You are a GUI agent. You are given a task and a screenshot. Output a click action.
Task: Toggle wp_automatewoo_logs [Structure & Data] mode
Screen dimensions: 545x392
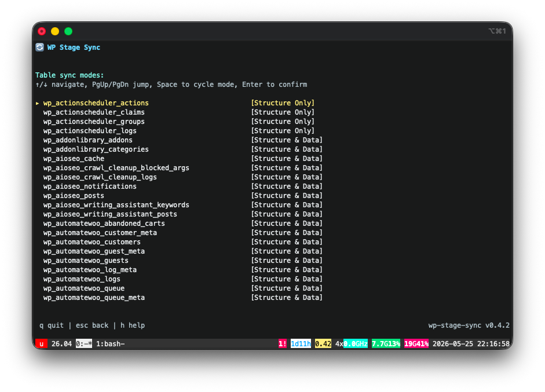pyautogui.click(x=287, y=279)
